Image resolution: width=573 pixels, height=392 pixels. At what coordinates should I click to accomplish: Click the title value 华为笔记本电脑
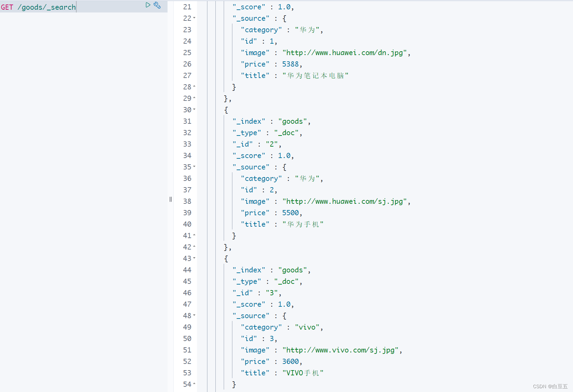pos(315,76)
